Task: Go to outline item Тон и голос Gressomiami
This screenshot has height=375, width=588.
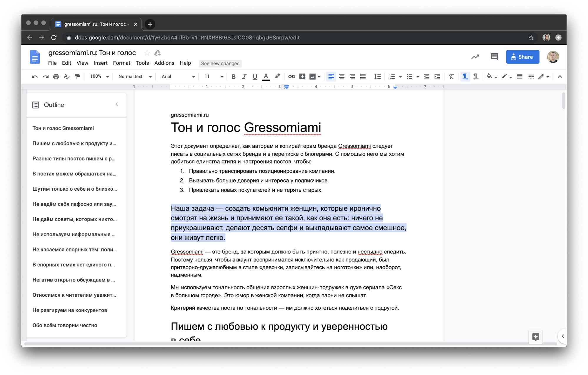Action: tap(63, 128)
